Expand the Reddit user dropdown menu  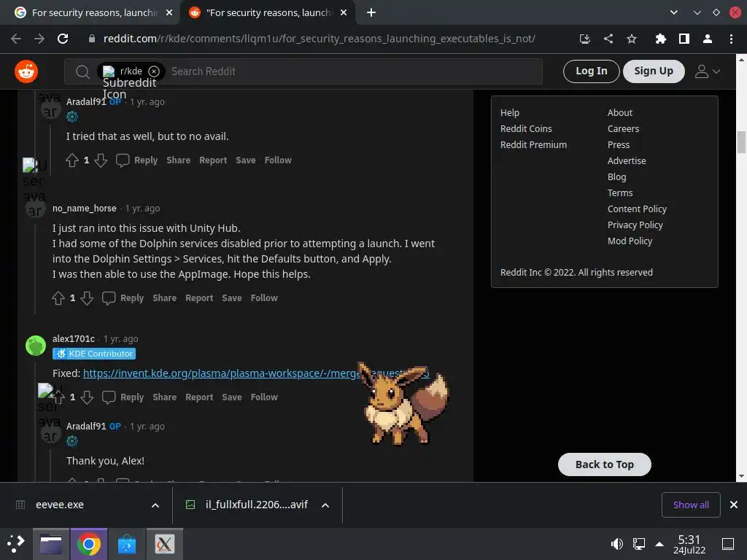click(x=708, y=71)
